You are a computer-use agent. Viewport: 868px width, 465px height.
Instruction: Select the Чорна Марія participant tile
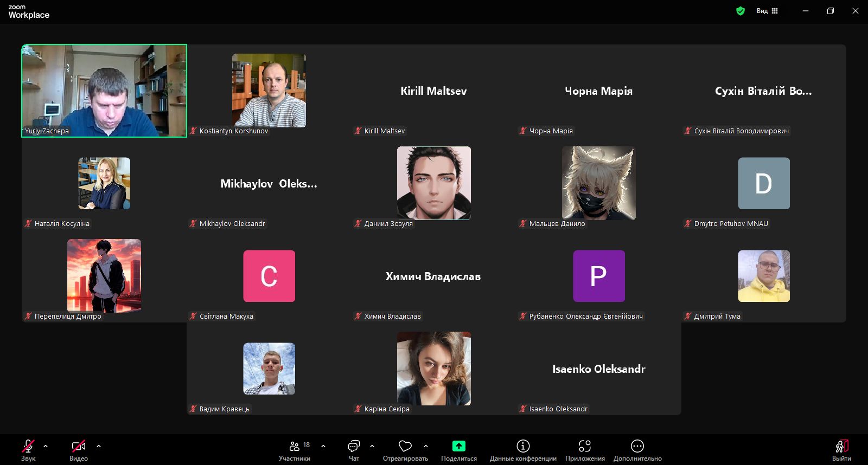(x=599, y=91)
